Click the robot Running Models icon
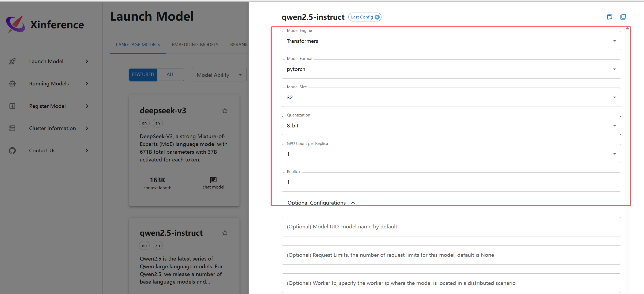 pos(12,84)
